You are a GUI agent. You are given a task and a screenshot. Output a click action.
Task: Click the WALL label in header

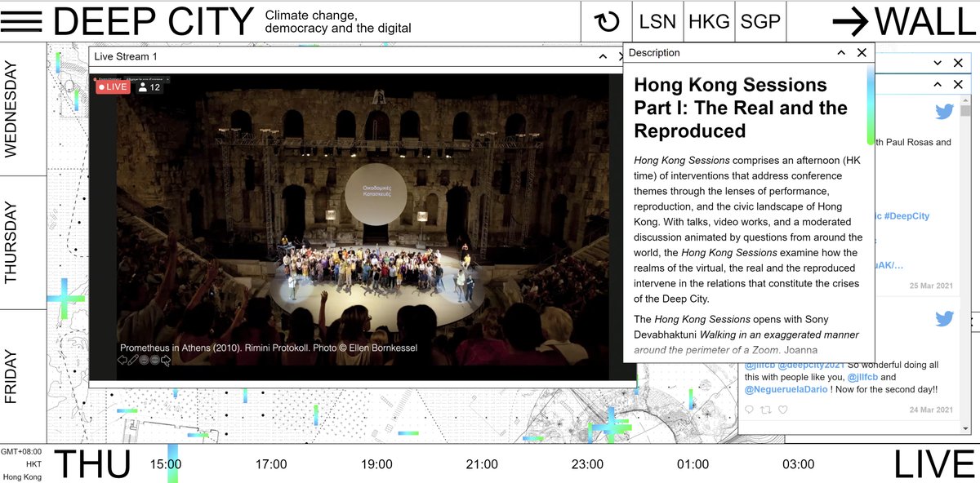pos(925,22)
